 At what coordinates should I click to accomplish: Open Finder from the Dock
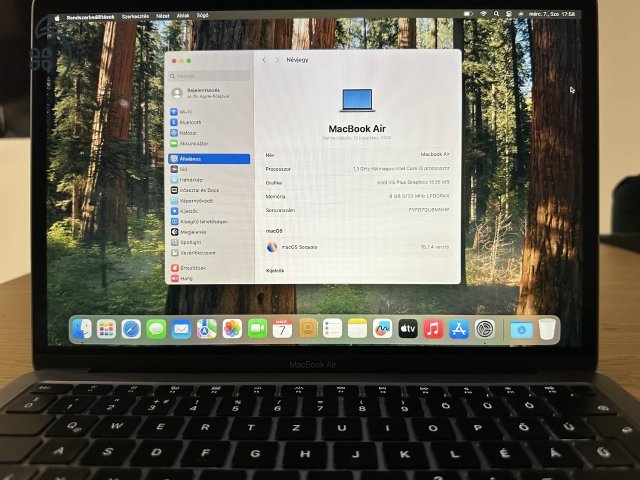pos(82,329)
